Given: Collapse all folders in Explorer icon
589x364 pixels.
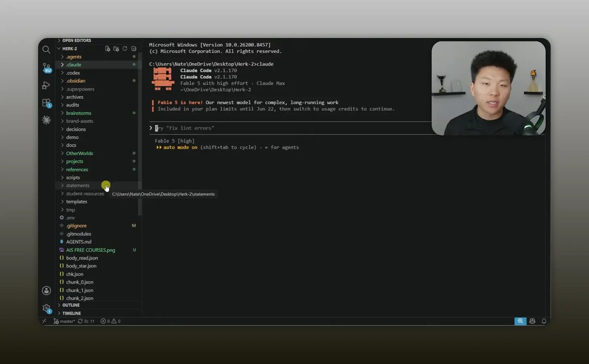Looking at the screenshot, I should click(x=133, y=48).
